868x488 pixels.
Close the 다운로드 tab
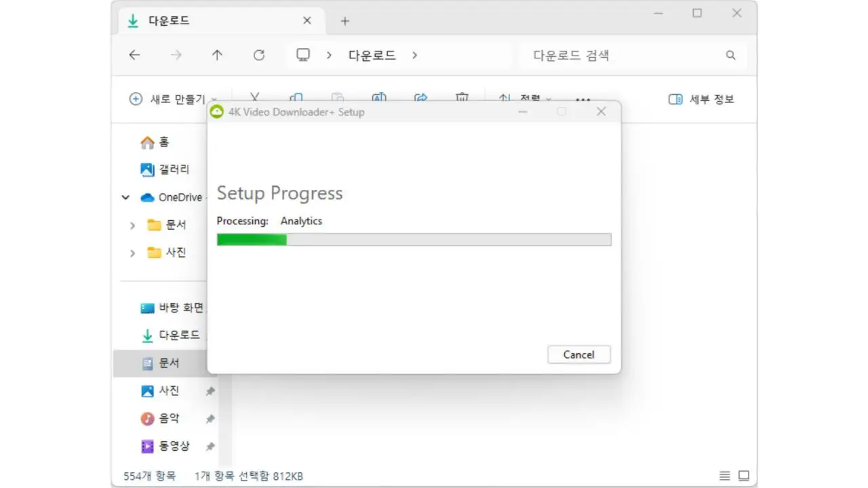[307, 21]
